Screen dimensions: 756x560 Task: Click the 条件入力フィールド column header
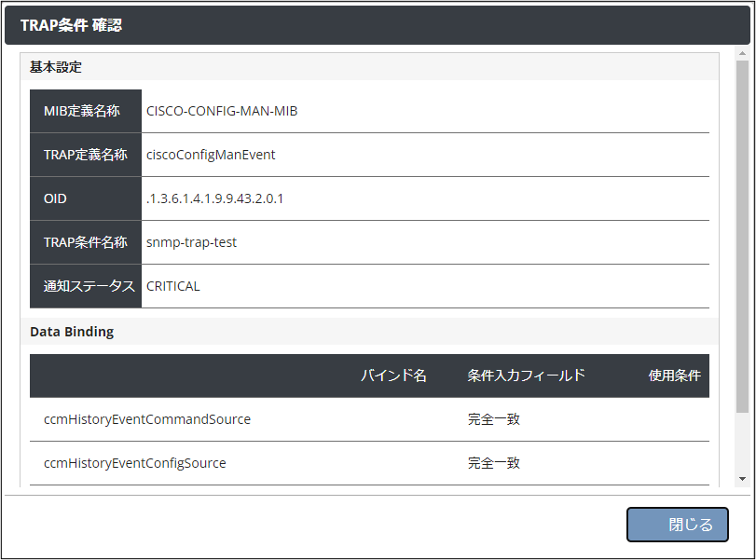(x=527, y=376)
